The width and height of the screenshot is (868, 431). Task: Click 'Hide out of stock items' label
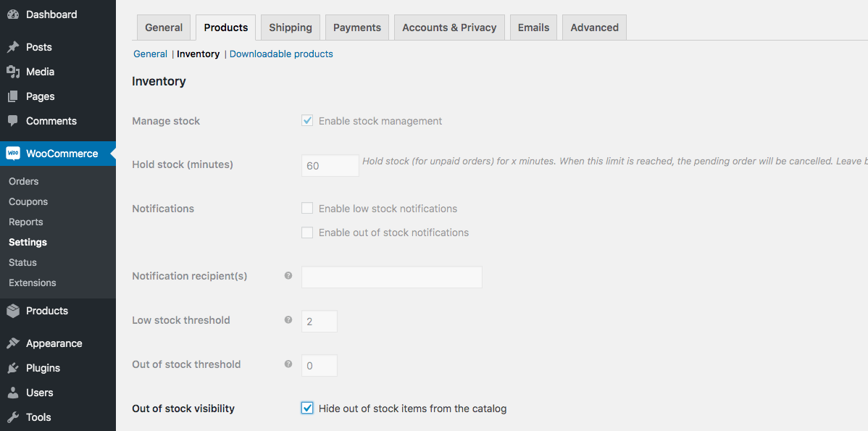click(x=412, y=409)
